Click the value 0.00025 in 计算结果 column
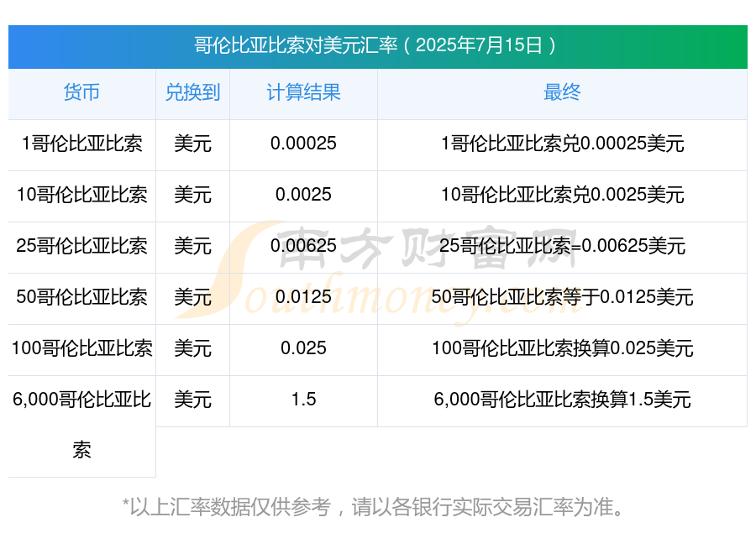Viewport: 756px width, 533px height. [304, 144]
